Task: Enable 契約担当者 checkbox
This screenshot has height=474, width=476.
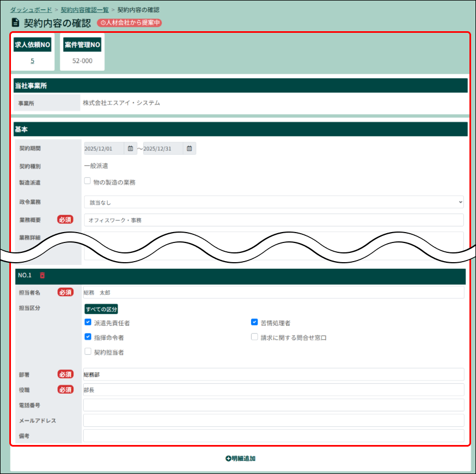Action: (88, 351)
